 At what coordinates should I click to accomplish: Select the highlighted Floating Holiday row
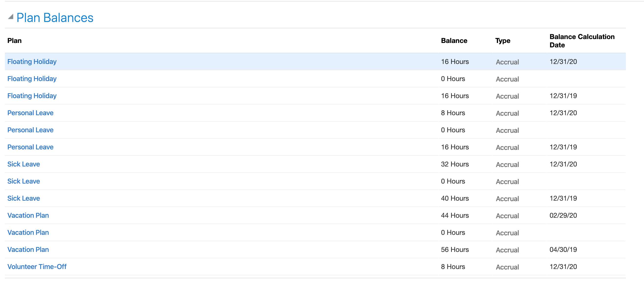(225, 62)
